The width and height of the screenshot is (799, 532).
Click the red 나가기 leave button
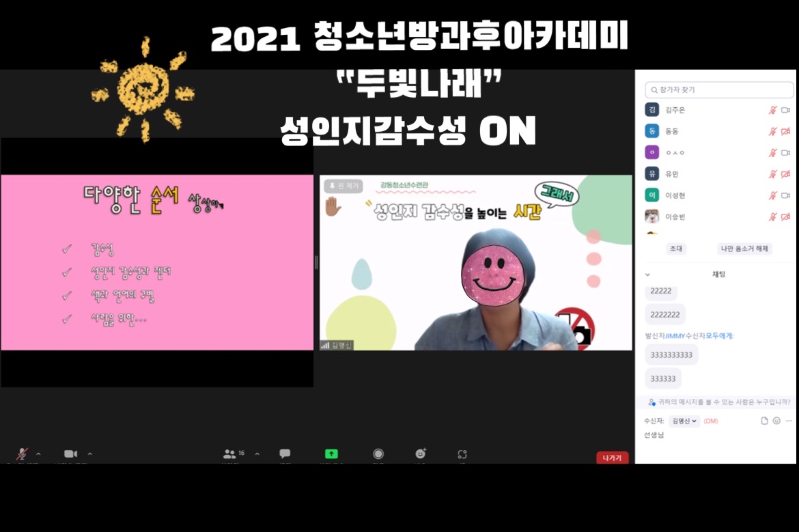612,458
